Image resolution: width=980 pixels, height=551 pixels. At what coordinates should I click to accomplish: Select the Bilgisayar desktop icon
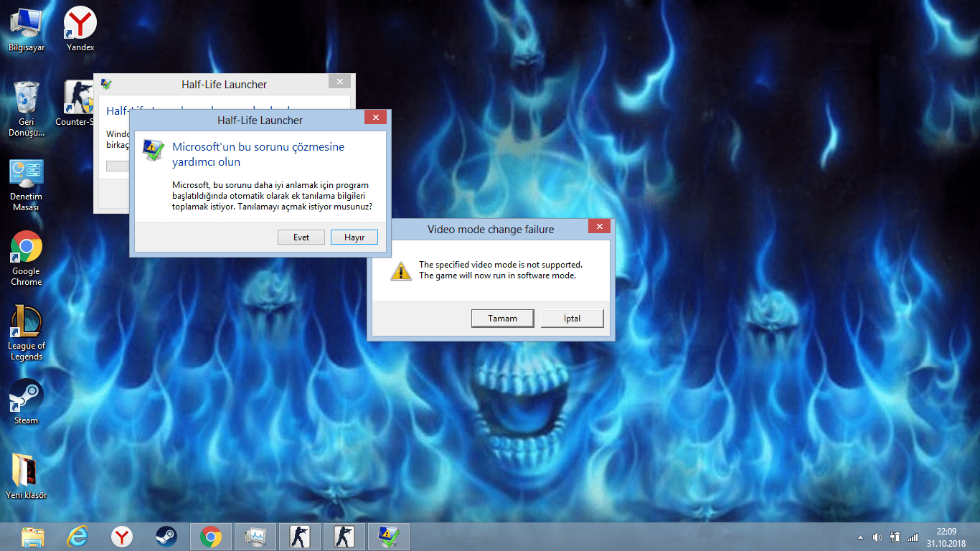point(27,30)
